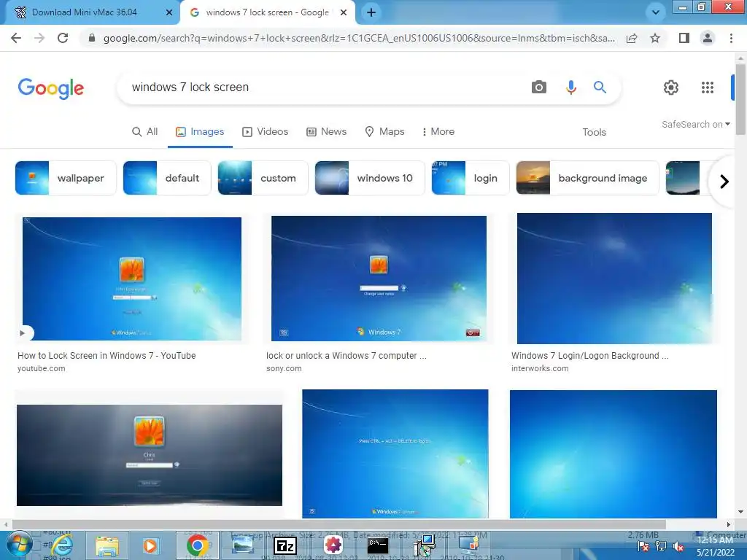
Task: Click into the Google search box
Action: tap(324, 87)
